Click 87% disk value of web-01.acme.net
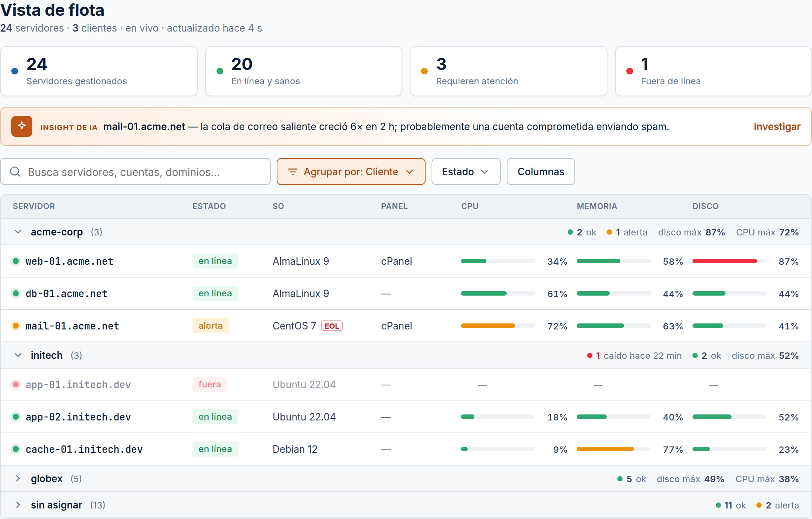This screenshot has height=519, width=812. click(788, 262)
